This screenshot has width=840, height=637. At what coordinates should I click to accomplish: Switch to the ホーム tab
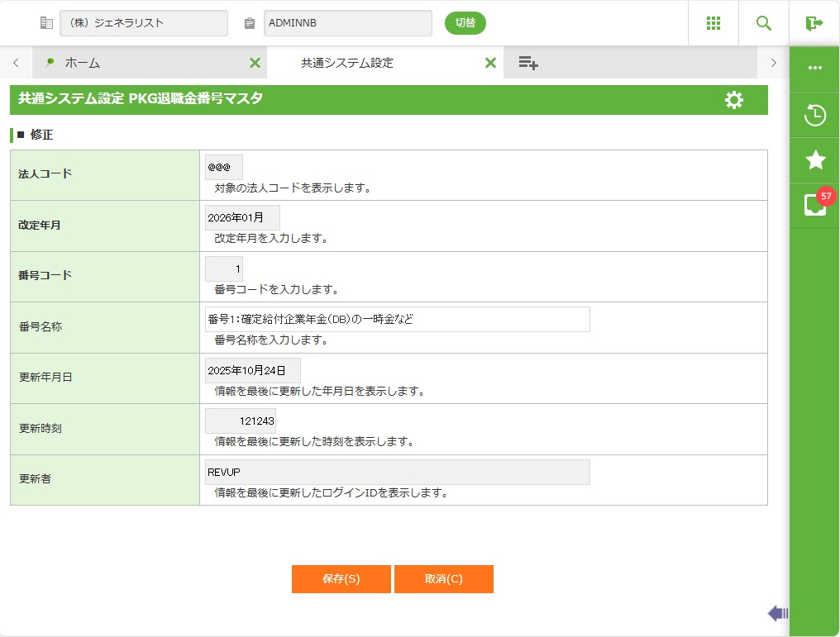pyautogui.click(x=83, y=63)
